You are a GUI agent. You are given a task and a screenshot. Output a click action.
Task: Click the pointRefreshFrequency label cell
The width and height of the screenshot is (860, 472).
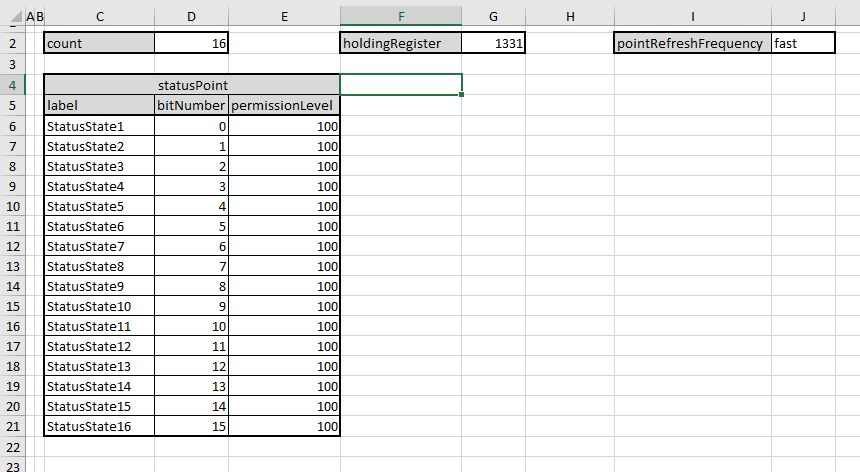pyautogui.click(x=692, y=44)
